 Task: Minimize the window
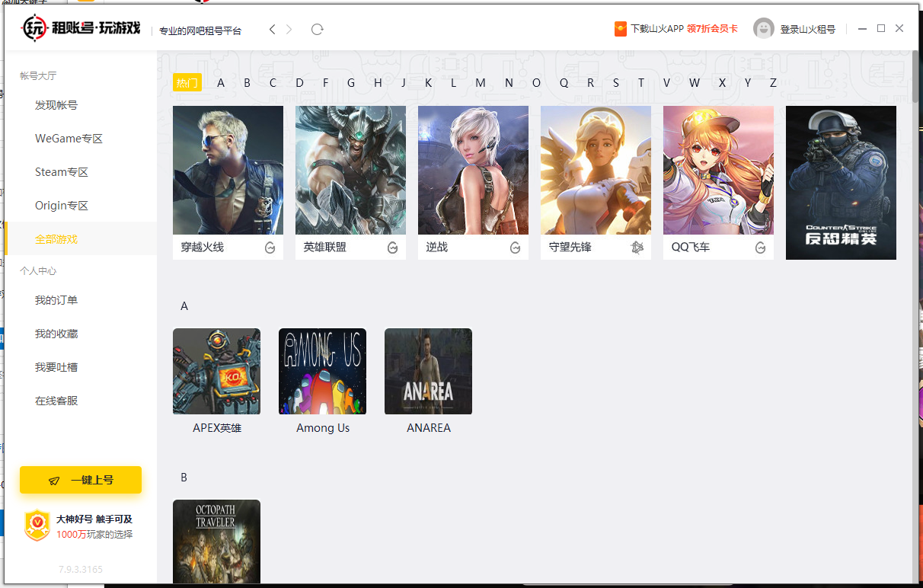click(x=863, y=29)
